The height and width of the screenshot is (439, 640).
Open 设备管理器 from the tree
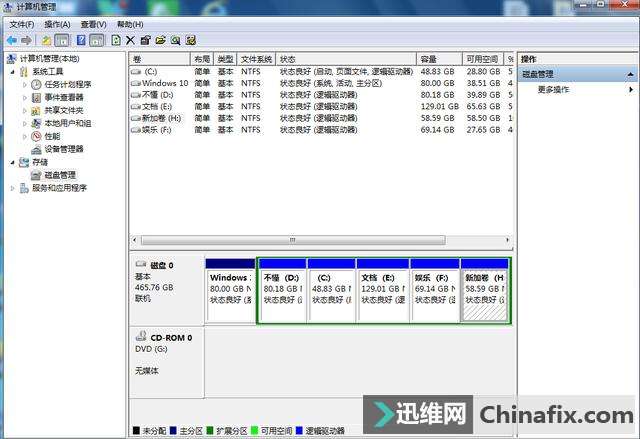pos(64,149)
